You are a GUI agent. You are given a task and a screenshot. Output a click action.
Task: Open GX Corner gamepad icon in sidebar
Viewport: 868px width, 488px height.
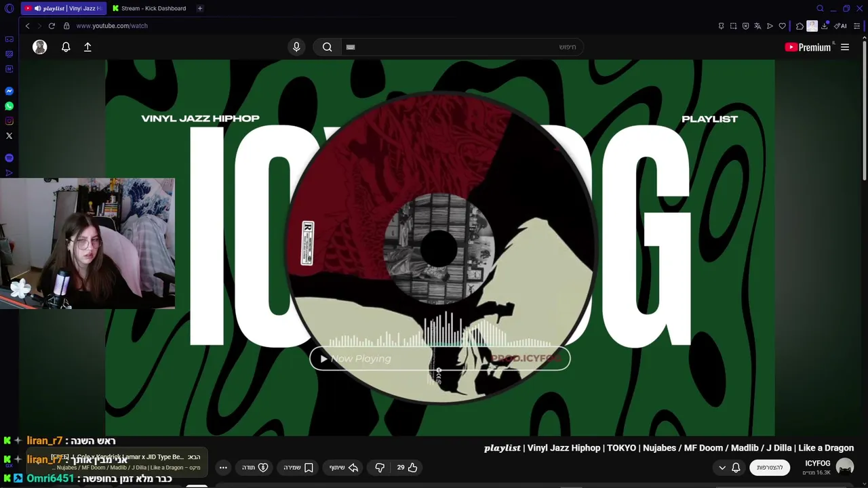point(9,39)
